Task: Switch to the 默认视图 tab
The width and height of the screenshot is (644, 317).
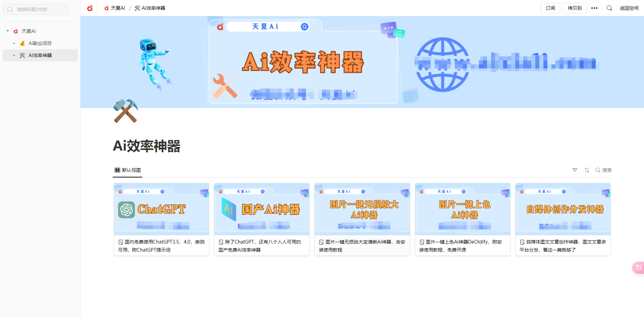Action: (x=127, y=170)
